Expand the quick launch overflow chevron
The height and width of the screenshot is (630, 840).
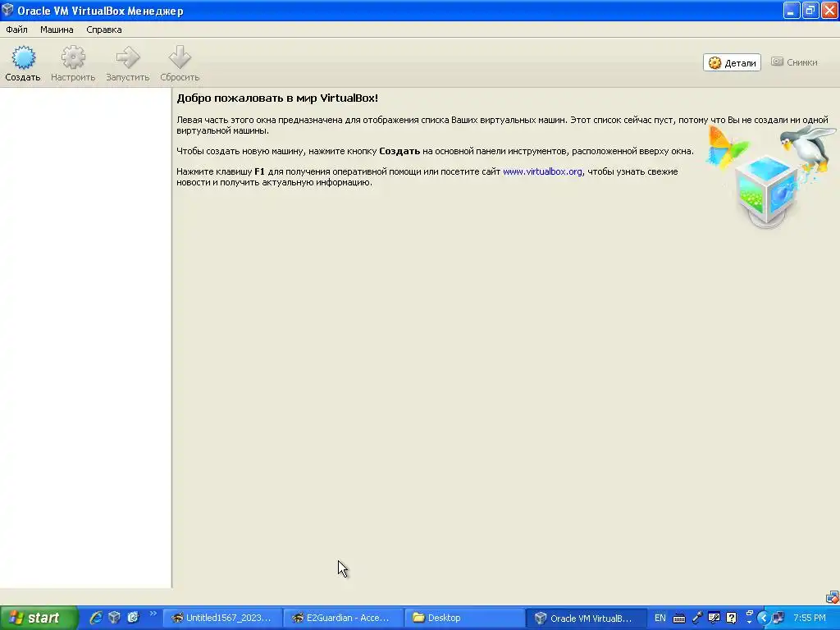[153, 614]
